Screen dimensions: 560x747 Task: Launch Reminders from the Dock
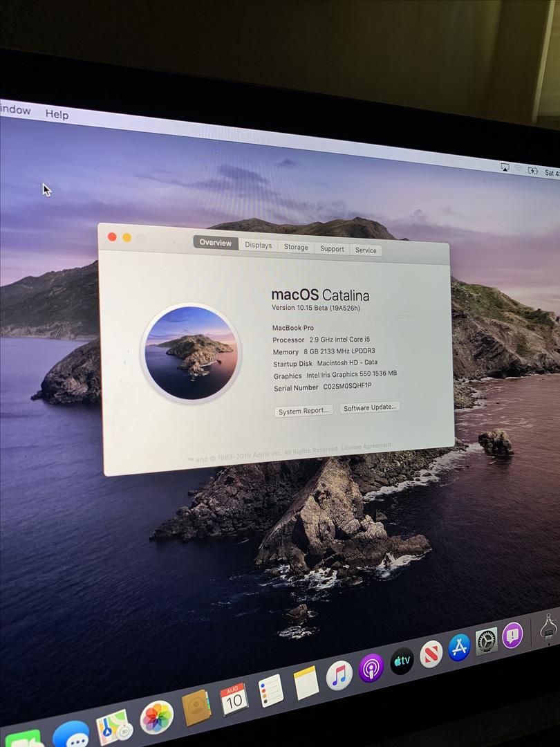coord(271,691)
